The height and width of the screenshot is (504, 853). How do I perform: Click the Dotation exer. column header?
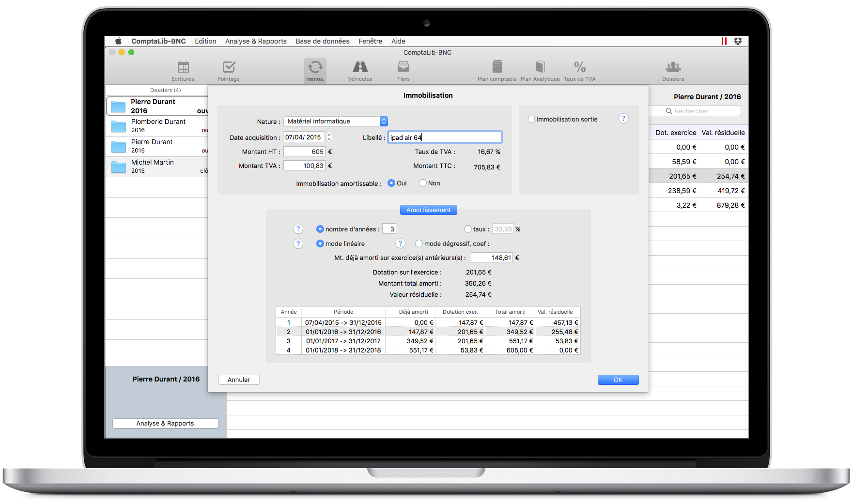coord(460,312)
